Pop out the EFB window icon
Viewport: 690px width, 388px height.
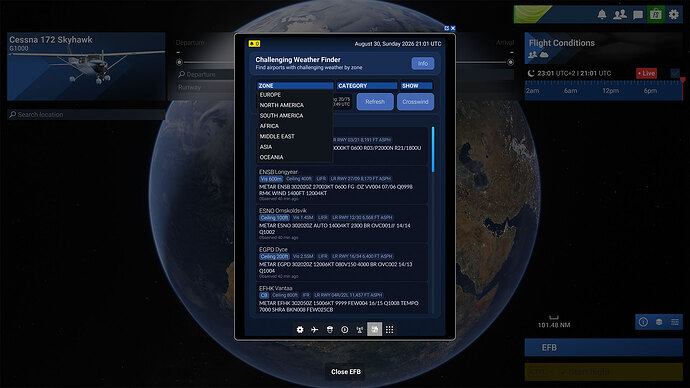(447, 28)
